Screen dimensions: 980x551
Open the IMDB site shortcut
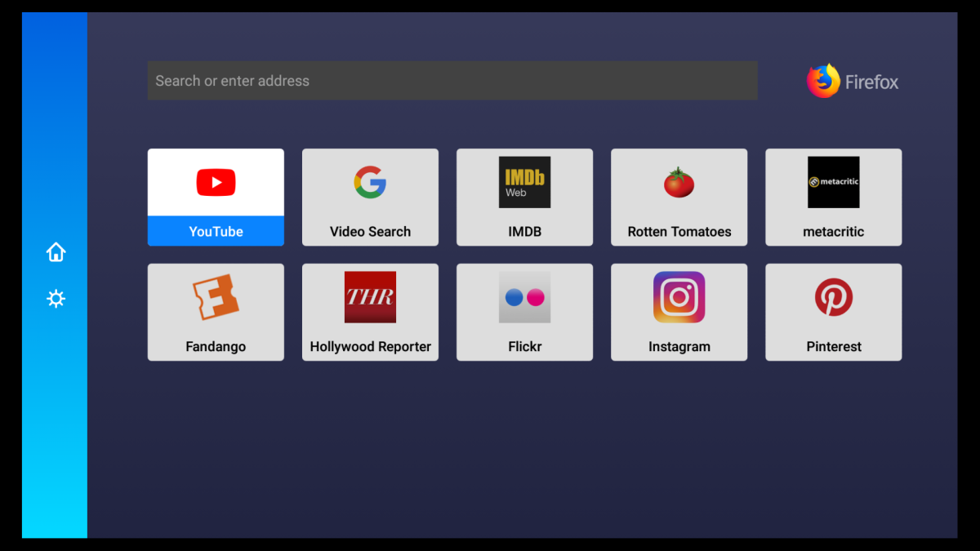524,198
